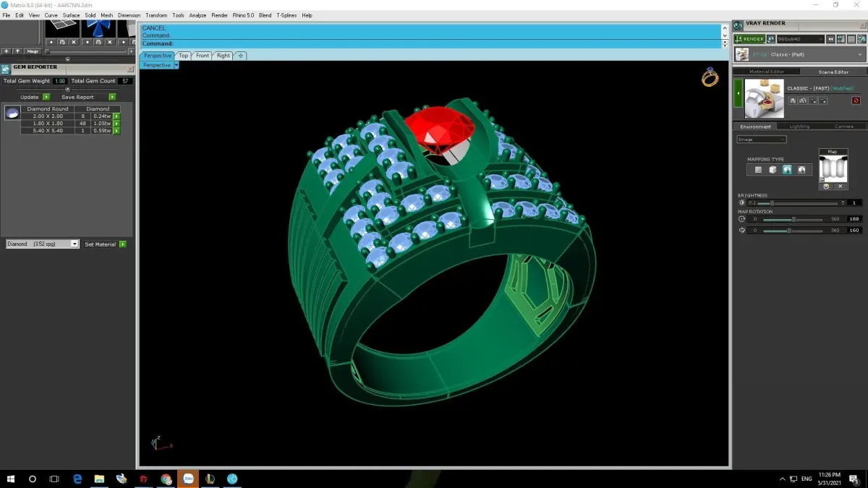Click the colored map picker icon under Map
868x488 pixels.
(x=826, y=187)
